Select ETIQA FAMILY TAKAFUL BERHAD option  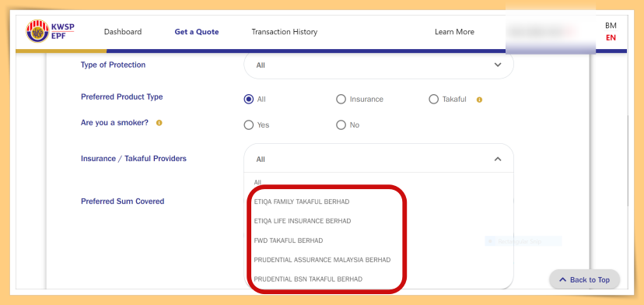(x=302, y=202)
